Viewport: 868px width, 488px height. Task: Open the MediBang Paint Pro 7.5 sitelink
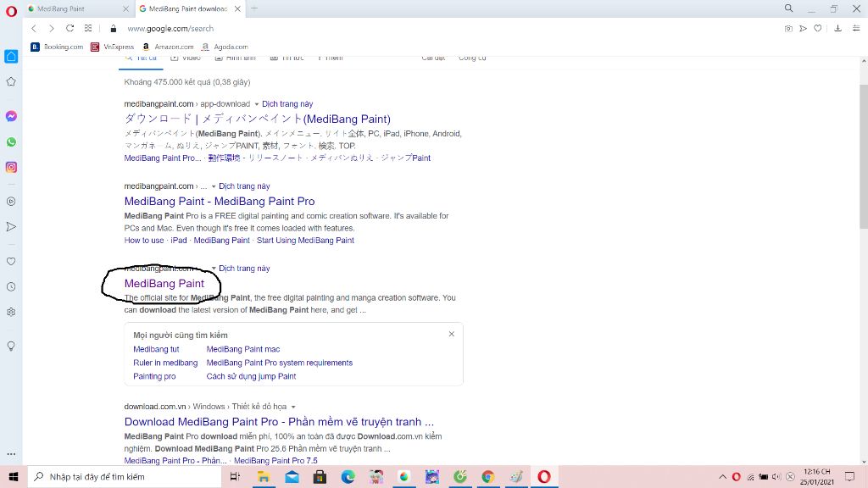coord(275,460)
